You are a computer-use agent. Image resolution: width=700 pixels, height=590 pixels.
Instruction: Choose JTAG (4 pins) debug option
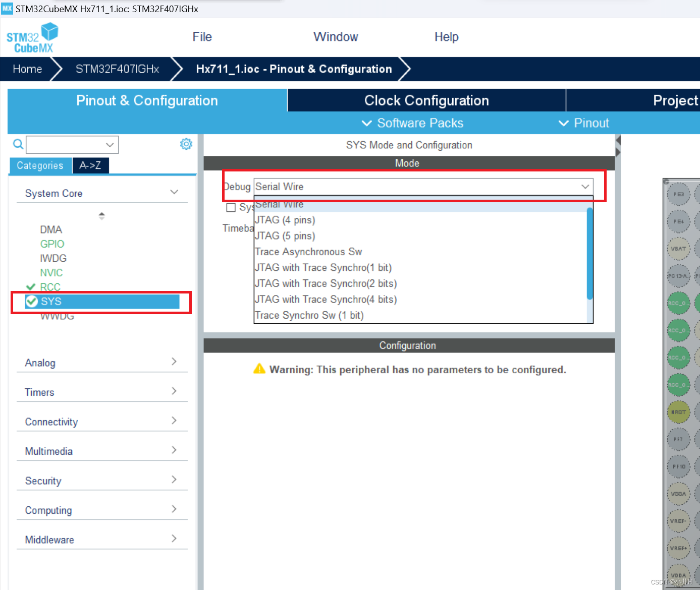(x=420, y=220)
